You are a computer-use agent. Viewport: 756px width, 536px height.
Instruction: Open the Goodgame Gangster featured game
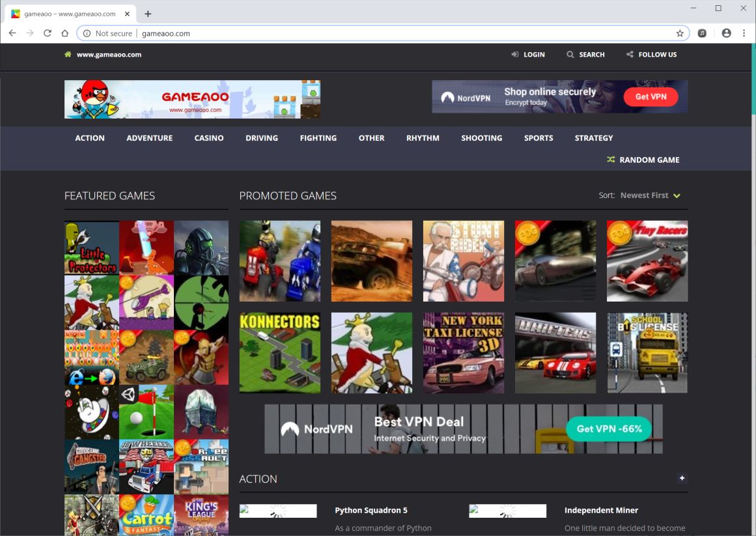click(92, 466)
